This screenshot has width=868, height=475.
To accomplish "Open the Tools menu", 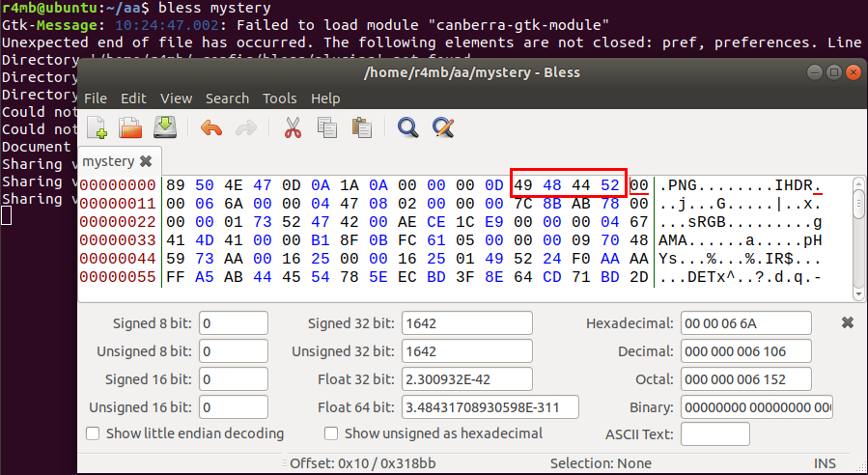I will [280, 98].
